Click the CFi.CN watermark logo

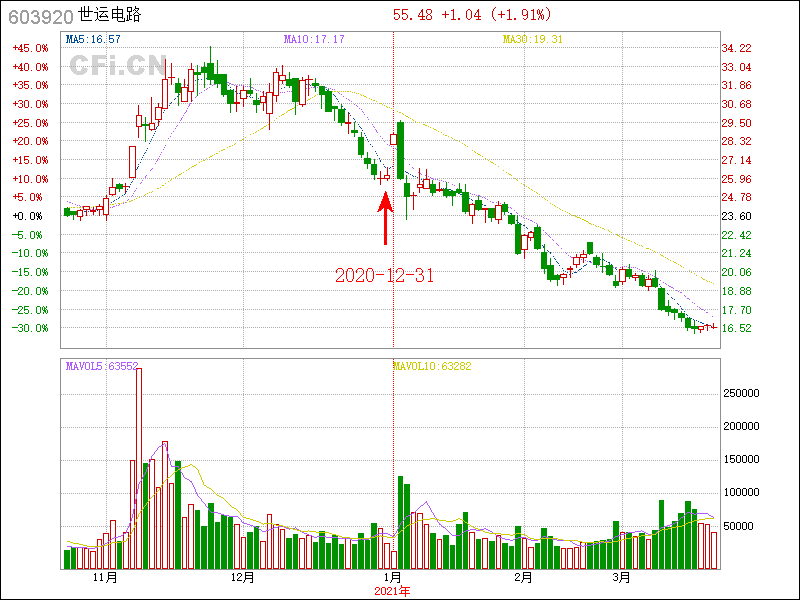(117, 65)
